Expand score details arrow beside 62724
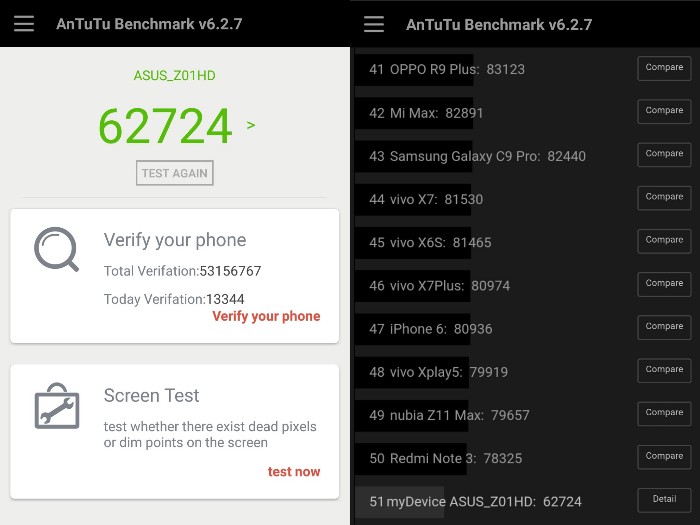The width and height of the screenshot is (700, 525). [251, 125]
